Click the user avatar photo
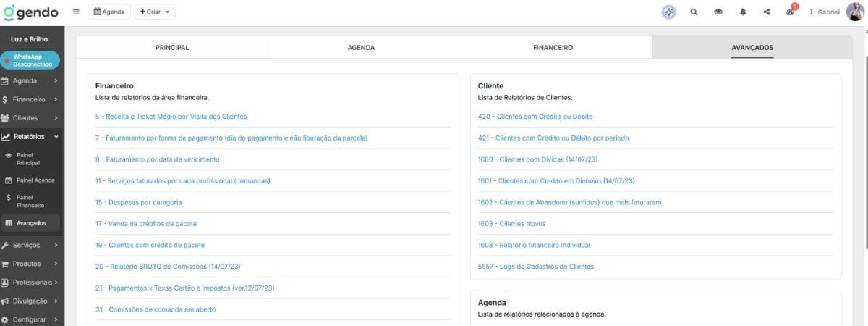 tap(855, 12)
